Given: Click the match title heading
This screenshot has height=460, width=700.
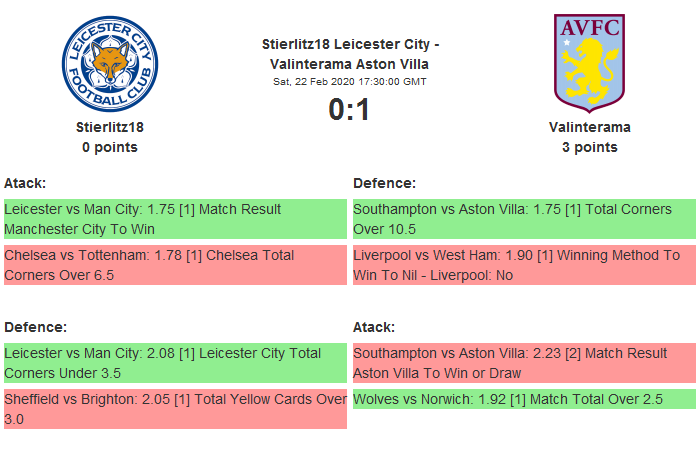Looking at the screenshot, I should (350, 54).
